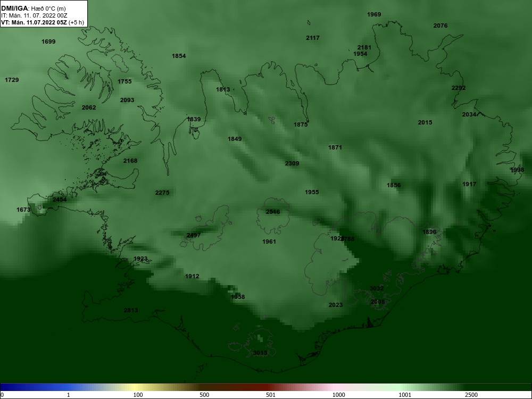Select the map value 1969
The height and width of the screenshot is (399, 532).
(374, 14)
